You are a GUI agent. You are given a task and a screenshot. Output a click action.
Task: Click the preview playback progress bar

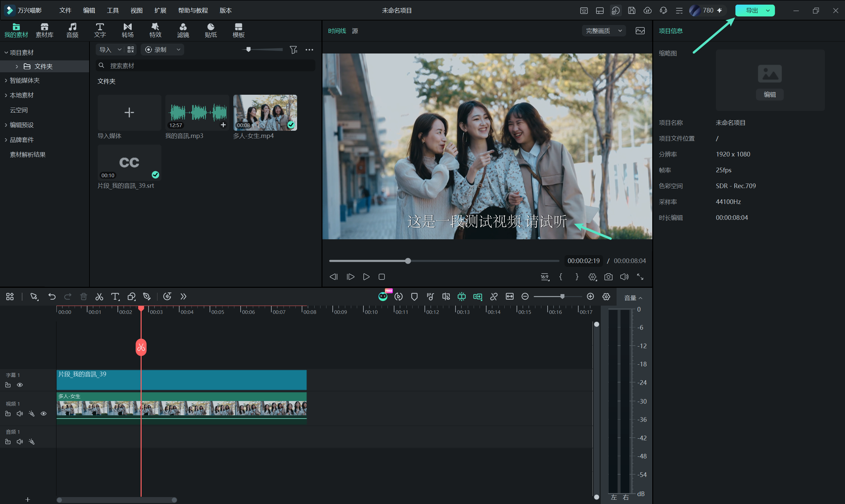tap(444, 261)
